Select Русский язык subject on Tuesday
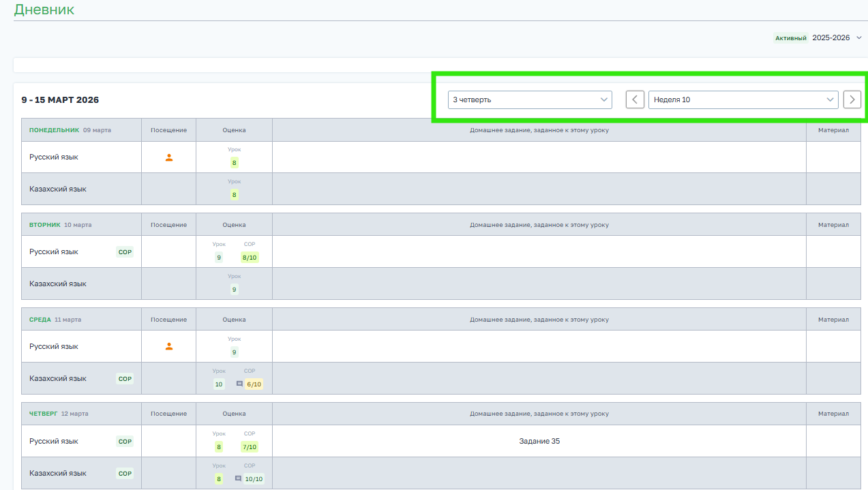The height and width of the screenshot is (490, 868). (54, 252)
